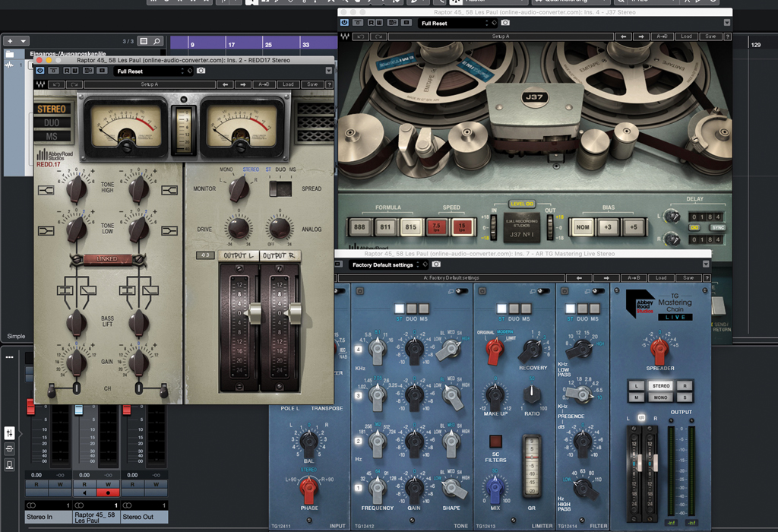Click the Waves logo in REDD17 toolbar
This screenshot has width=778, height=532.
(40, 84)
